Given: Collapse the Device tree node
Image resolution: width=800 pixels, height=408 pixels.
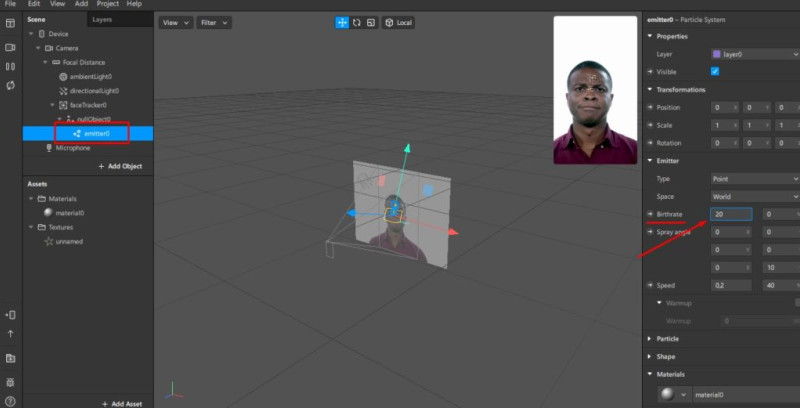Looking at the screenshot, I should tap(31, 34).
